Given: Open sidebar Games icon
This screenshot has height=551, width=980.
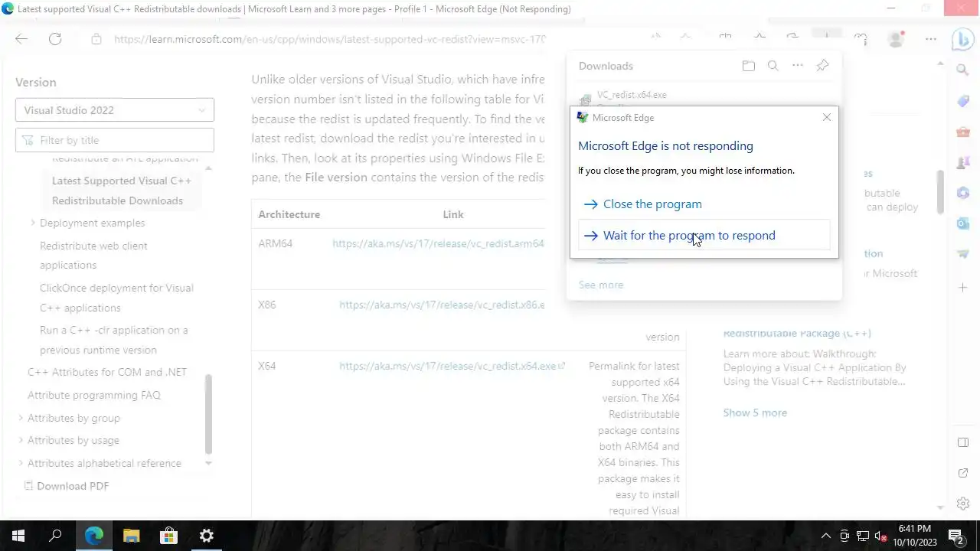Looking at the screenshot, I should pyautogui.click(x=963, y=162).
